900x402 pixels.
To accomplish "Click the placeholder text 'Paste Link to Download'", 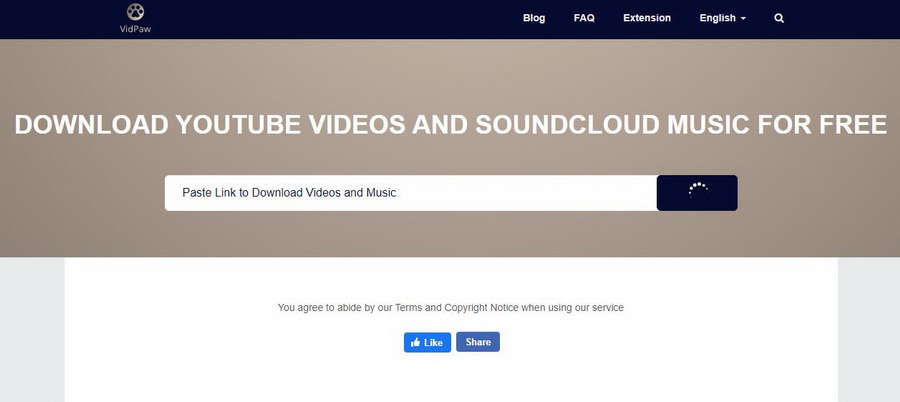I will [289, 193].
